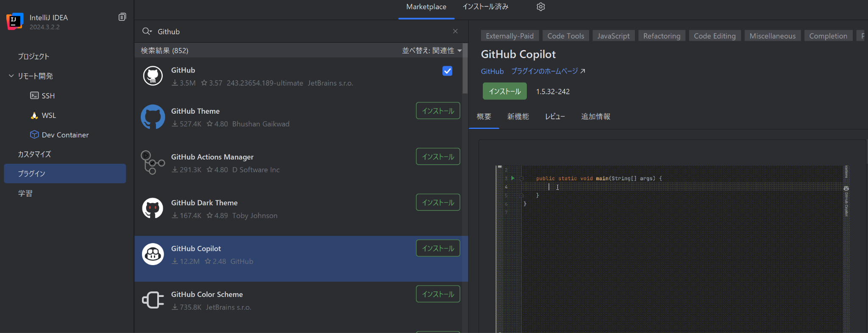
Task: Click external link arrow beside plugin homepage
Action: click(583, 71)
